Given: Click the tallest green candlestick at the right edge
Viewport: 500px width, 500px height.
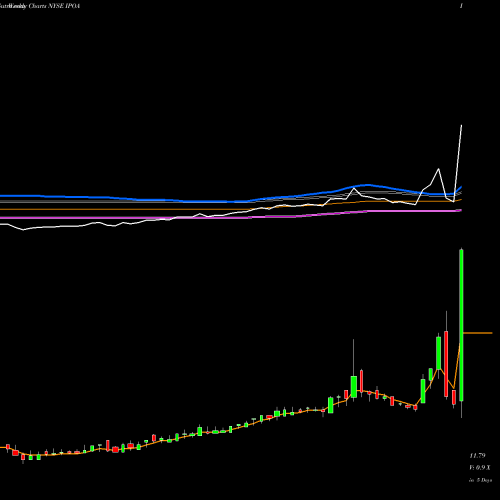Looking at the screenshot, I should [x=461, y=325].
